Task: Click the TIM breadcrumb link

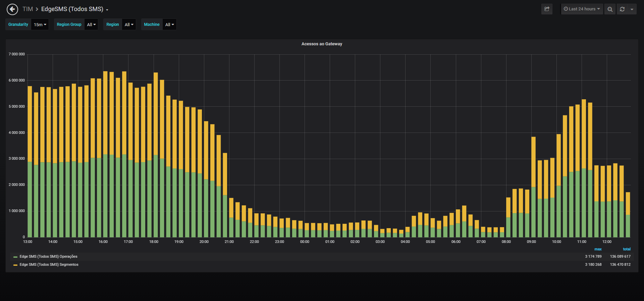Action: pyautogui.click(x=28, y=9)
